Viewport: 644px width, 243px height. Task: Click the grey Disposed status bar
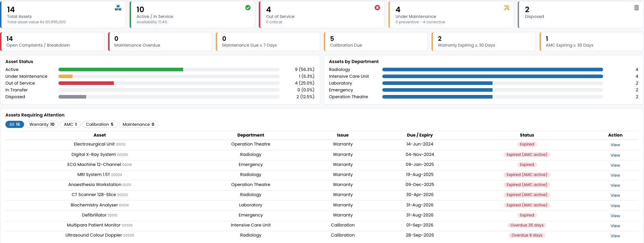click(x=72, y=97)
